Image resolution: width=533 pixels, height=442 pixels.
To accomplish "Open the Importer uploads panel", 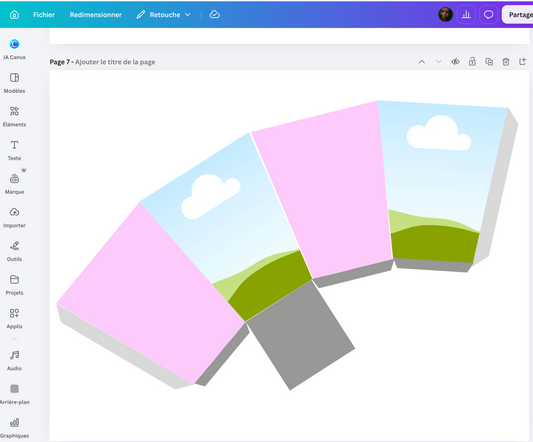I will click(14, 217).
